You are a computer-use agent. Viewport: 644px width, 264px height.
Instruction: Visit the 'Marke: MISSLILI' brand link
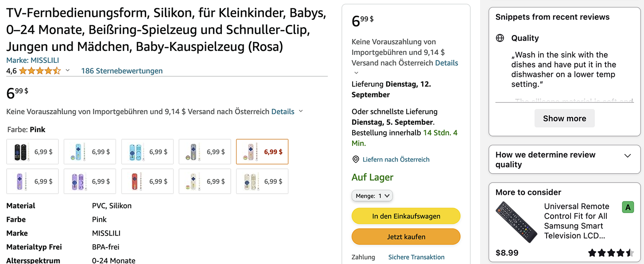coord(32,60)
